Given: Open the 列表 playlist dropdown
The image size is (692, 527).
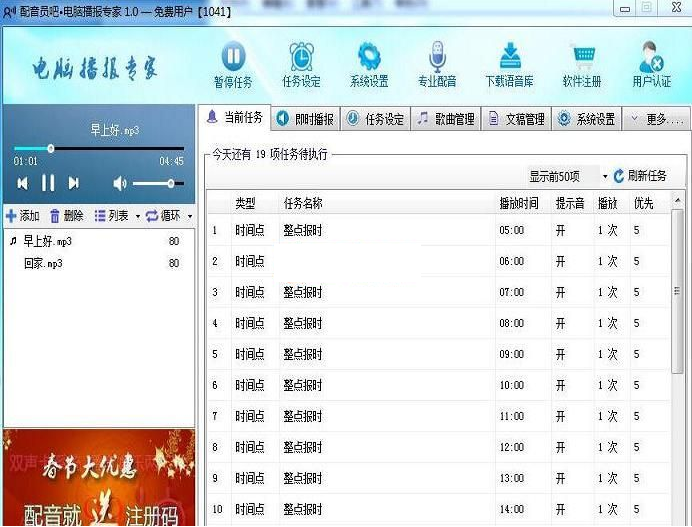Looking at the screenshot, I should (116, 216).
